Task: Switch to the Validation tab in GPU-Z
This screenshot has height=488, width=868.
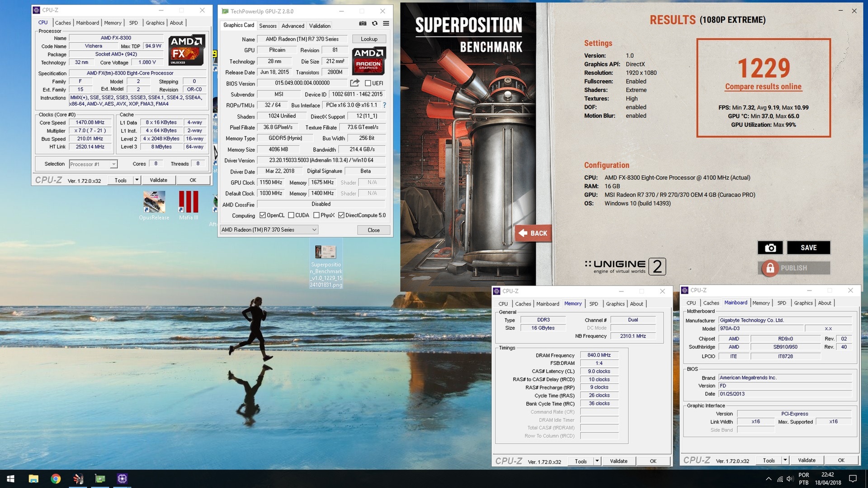Action: pos(320,26)
